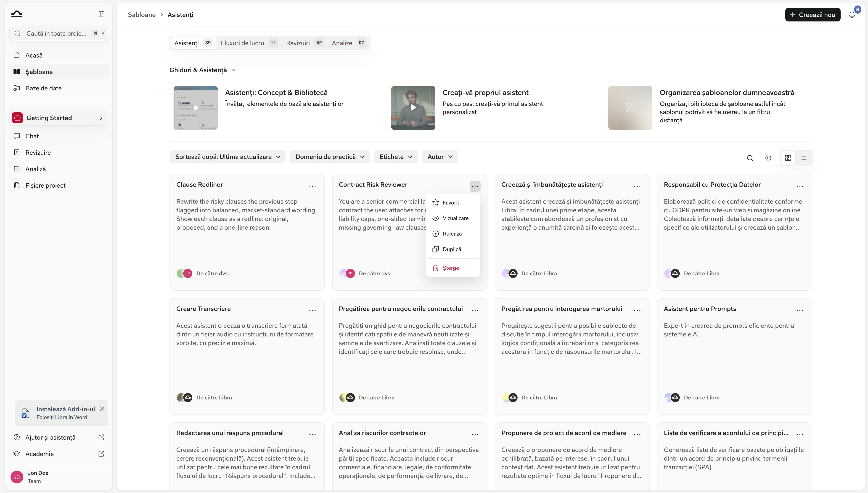
Task: Open options for Responsabil cu Protecția Datelor
Action: (799, 186)
